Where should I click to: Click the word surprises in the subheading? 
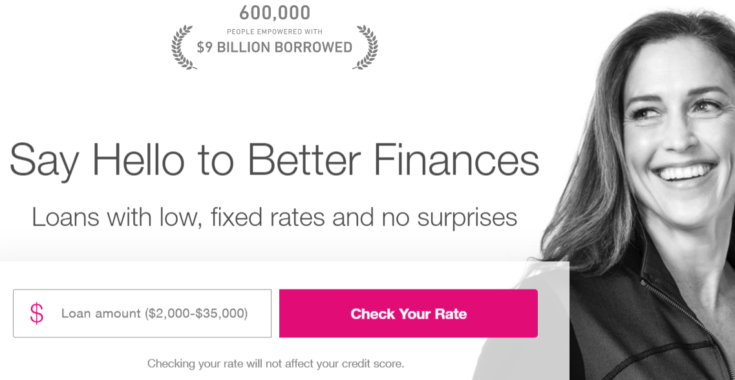pos(467,219)
